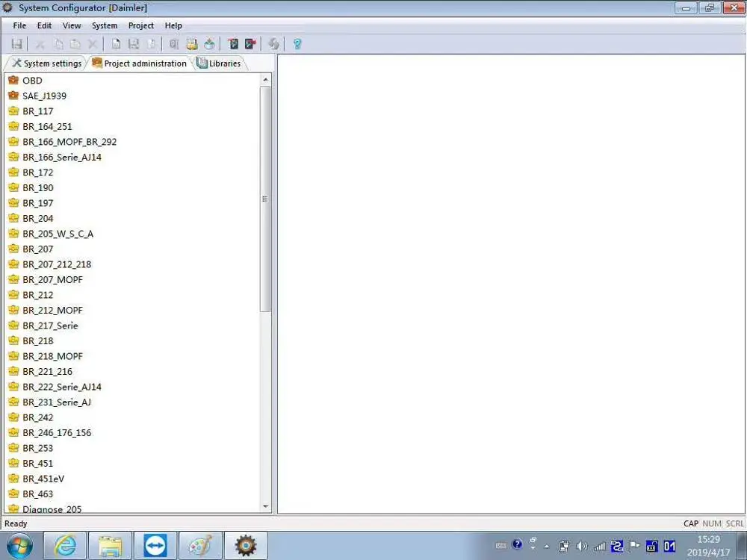The height and width of the screenshot is (560, 747).
Task: Select the BR_253 project
Action: 38,448
